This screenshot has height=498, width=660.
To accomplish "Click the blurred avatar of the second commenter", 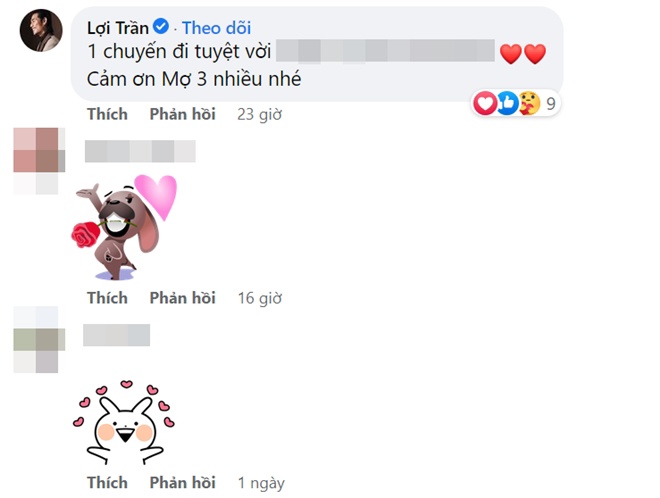I will click(39, 161).
